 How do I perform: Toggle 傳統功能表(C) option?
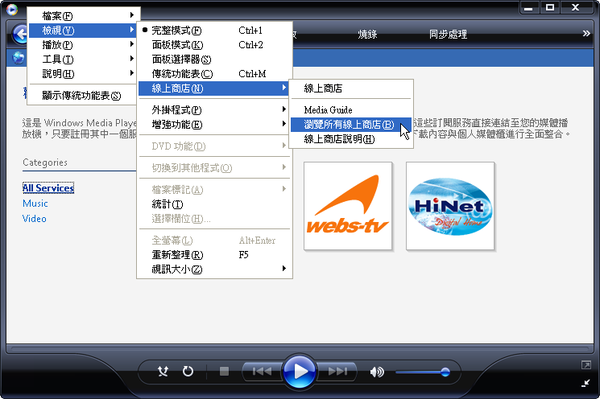(214, 74)
